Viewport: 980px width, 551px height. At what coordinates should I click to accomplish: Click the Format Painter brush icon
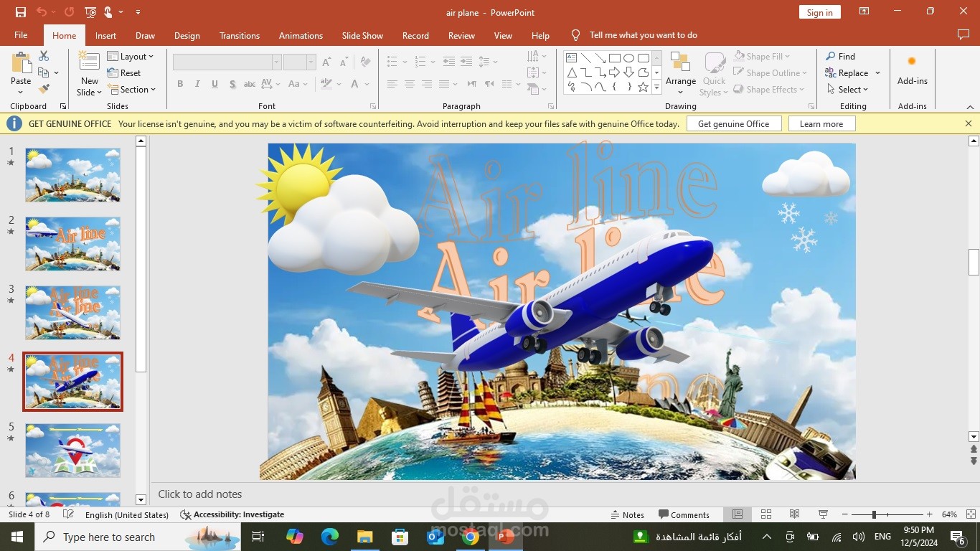(x=44, y=89)
